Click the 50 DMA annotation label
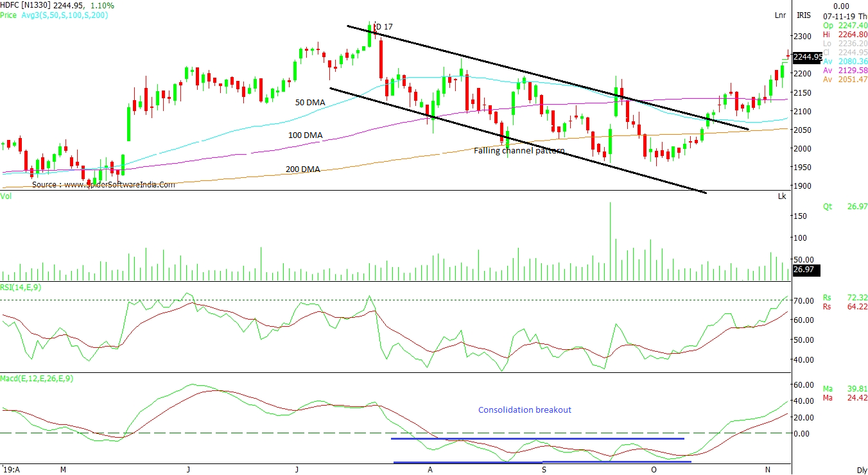 [309, 102]
